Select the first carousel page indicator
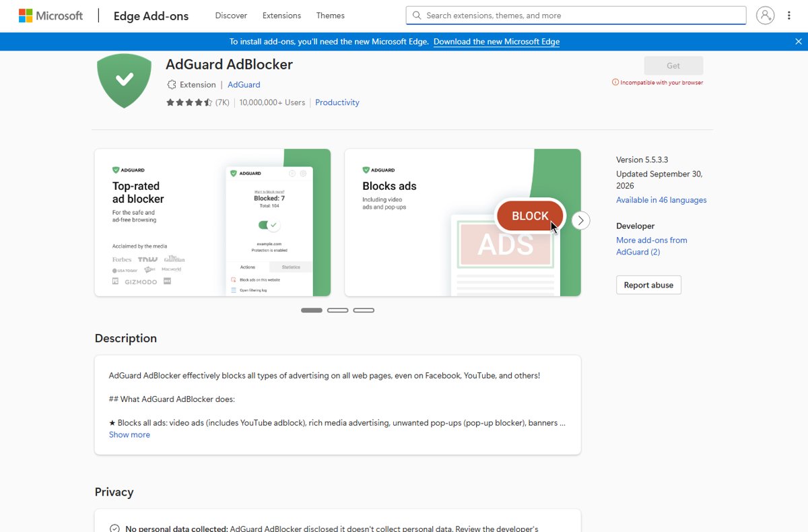The width and height of the screenshot is (808, 532). tap(312, 310)
